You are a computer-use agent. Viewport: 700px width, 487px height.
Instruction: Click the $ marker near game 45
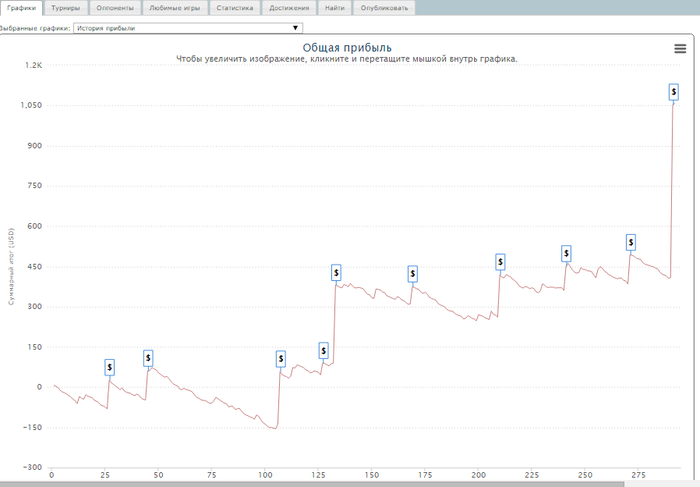148,358
